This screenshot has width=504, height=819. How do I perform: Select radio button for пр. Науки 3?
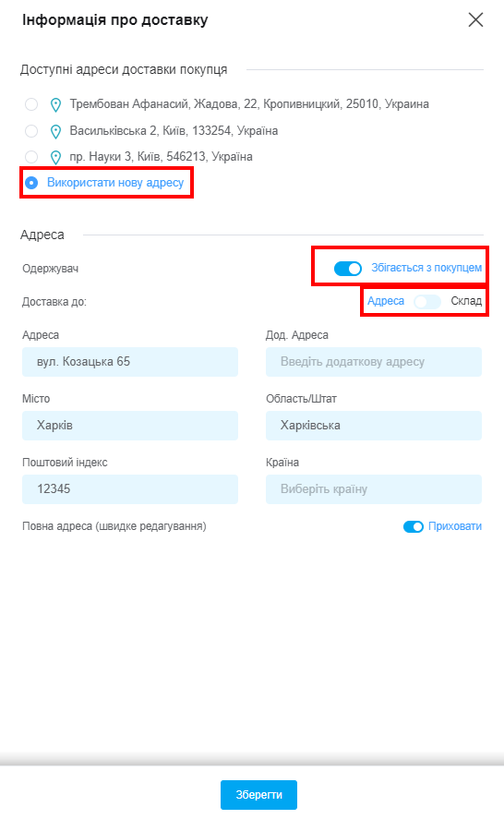coord(31,157)
